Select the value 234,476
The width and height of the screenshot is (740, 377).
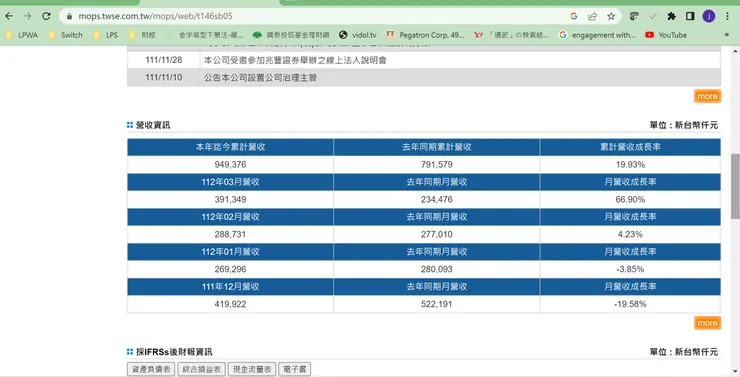click(437, 200)
